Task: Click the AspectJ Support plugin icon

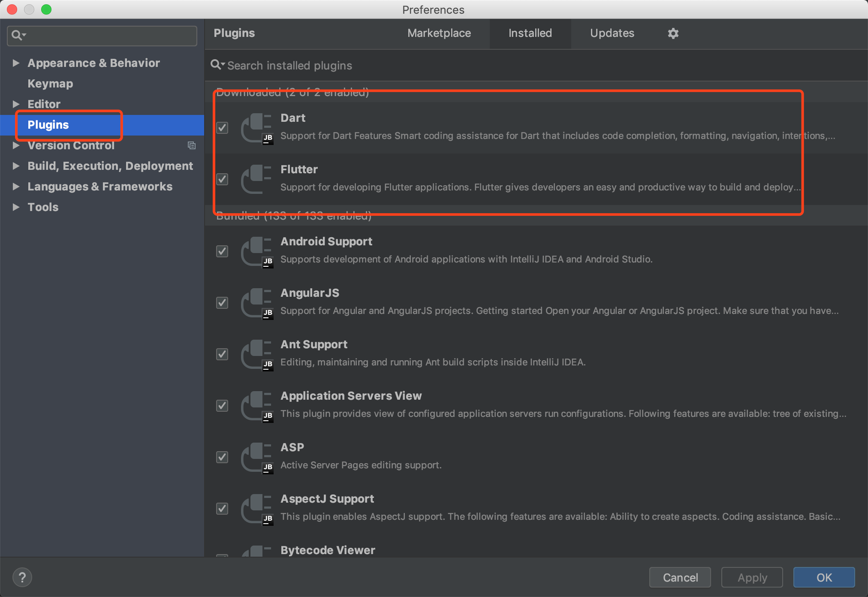Action: (257, 509)
